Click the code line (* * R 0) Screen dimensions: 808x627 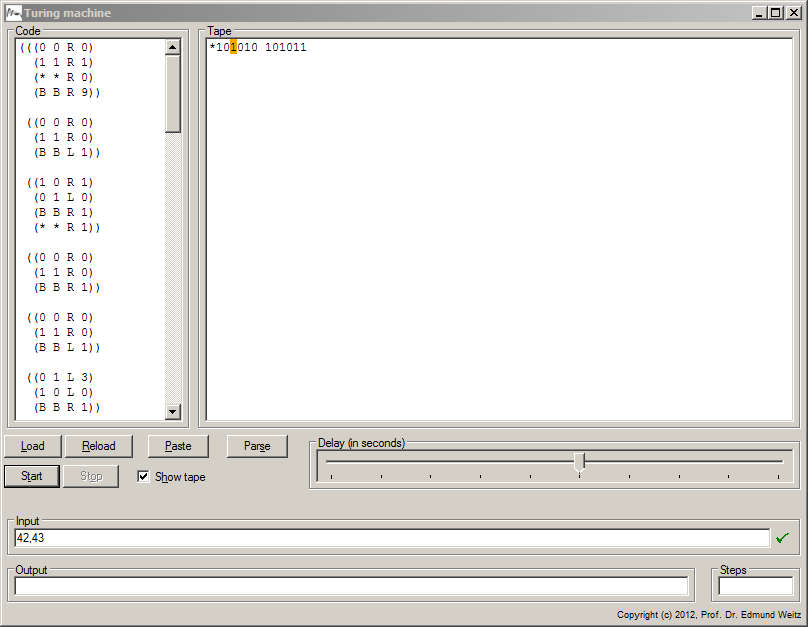point(63,77)
